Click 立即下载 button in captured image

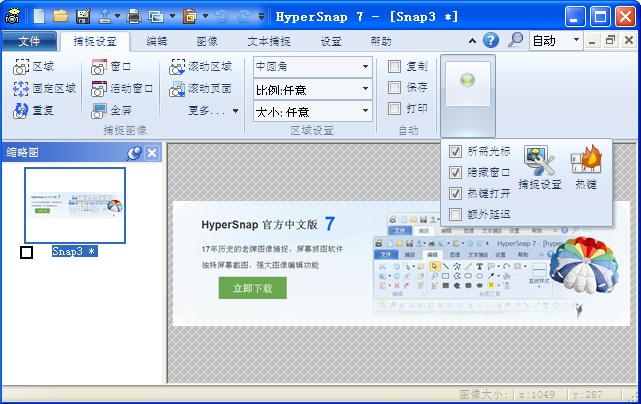click(x=253, y=288)
